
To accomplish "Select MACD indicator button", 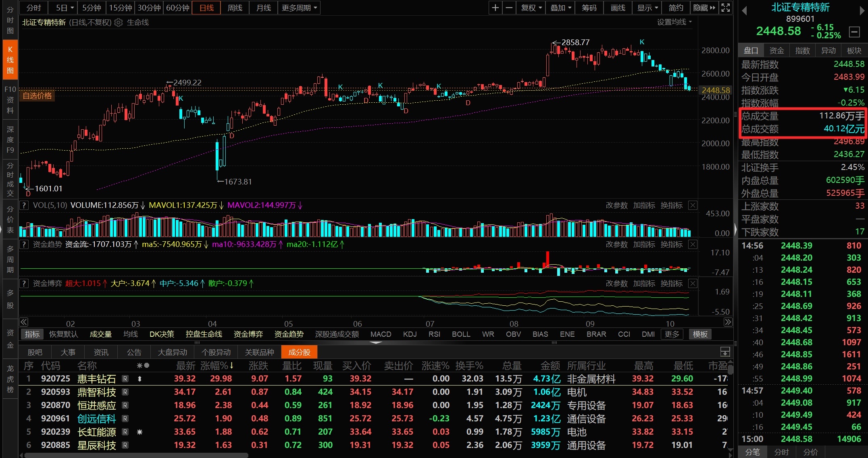I will pyautogui.click(x=381, y=334).
